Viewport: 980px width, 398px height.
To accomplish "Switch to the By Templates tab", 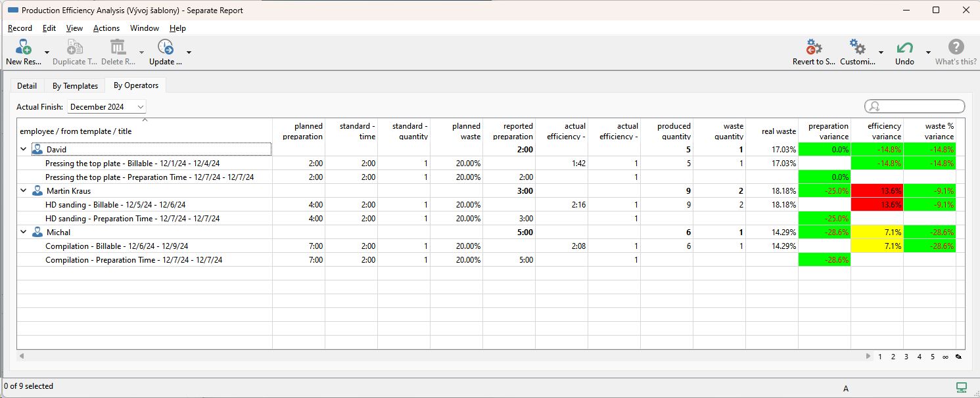I will 75,86.
